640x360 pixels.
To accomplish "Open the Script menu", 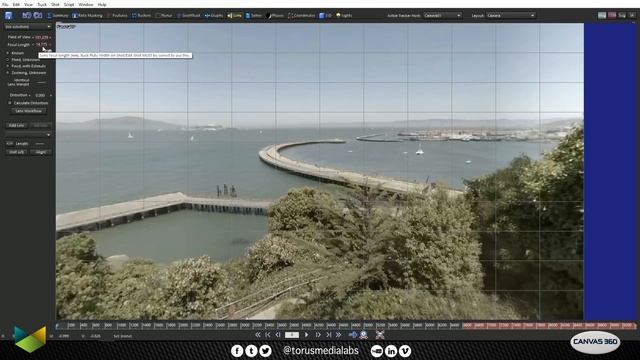I will 69,4.
